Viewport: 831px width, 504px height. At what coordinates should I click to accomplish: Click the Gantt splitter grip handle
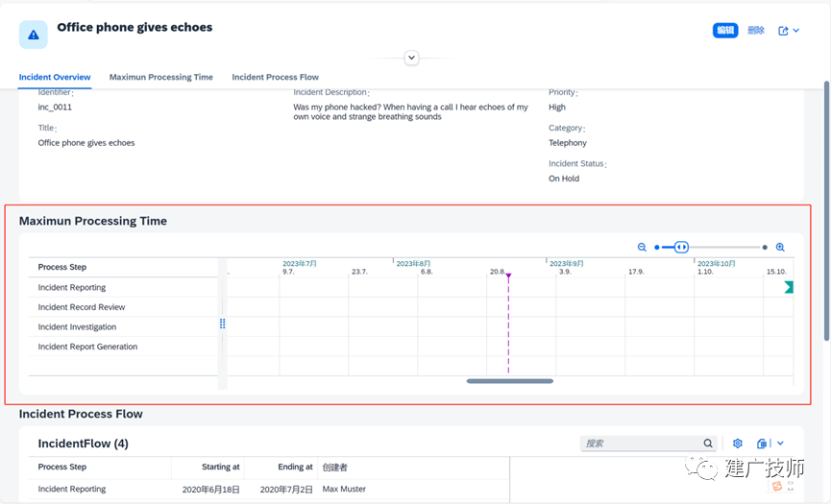point(223,324)
